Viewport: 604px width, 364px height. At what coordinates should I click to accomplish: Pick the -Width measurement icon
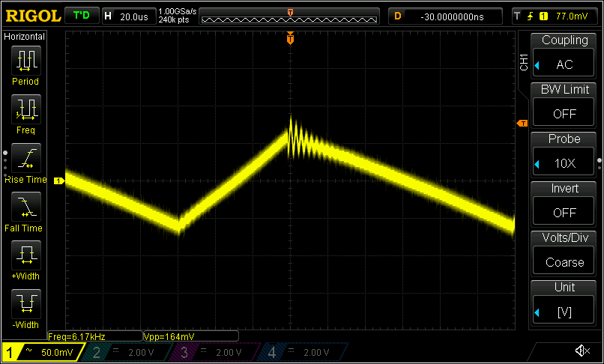coord(25,303)
